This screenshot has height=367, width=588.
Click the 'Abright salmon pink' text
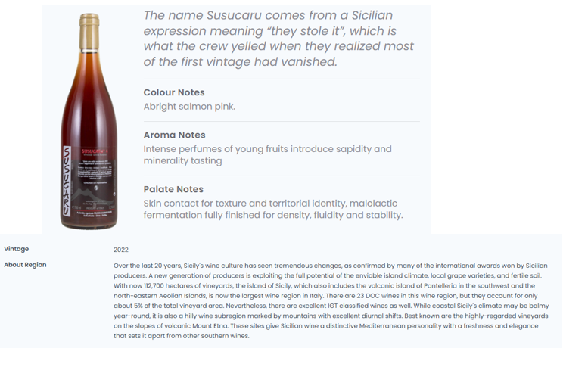click(189, 107)
